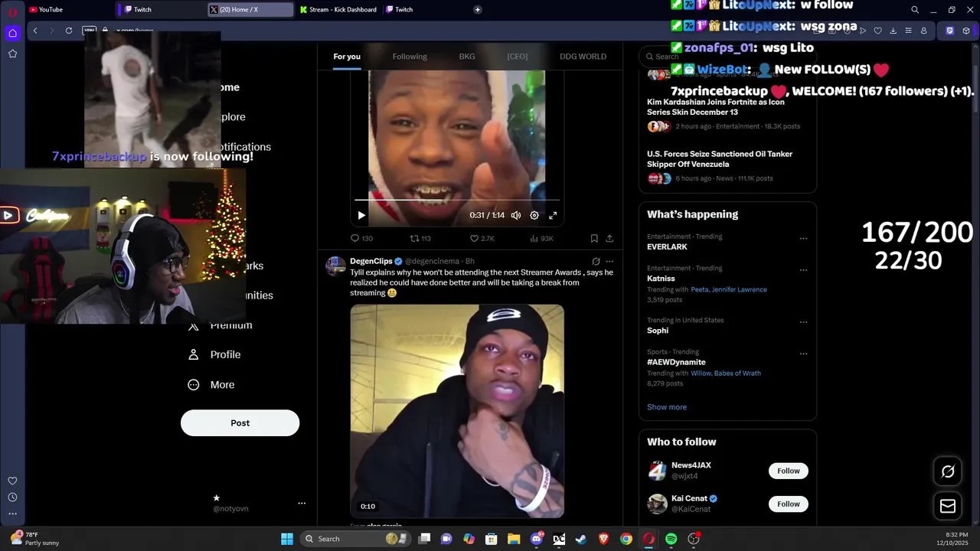The width and height of the screenshot is (980, 551).
Task: Open More in X sidebar
Action: point(211,385)
